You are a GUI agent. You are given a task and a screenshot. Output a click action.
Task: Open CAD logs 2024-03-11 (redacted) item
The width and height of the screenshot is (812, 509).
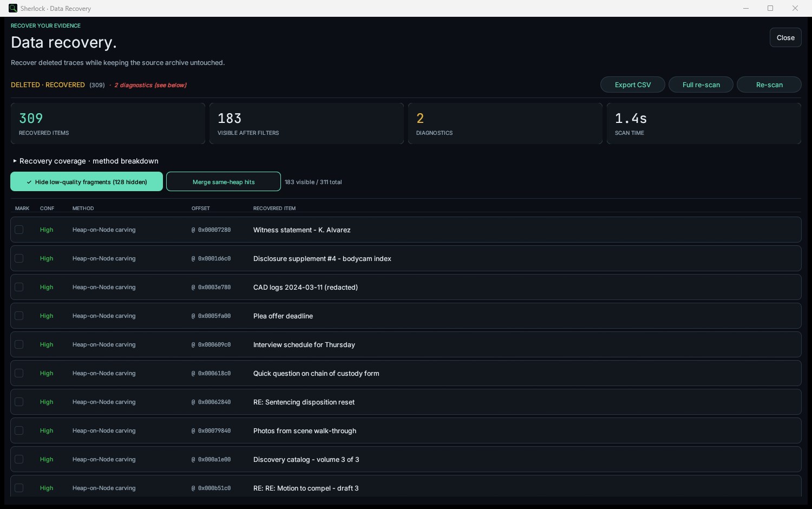tap(305, 287)
